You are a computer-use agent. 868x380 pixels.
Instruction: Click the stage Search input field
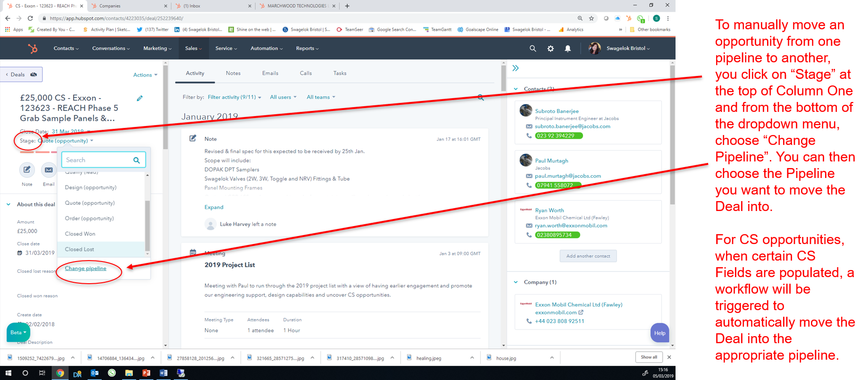(103, 160)
